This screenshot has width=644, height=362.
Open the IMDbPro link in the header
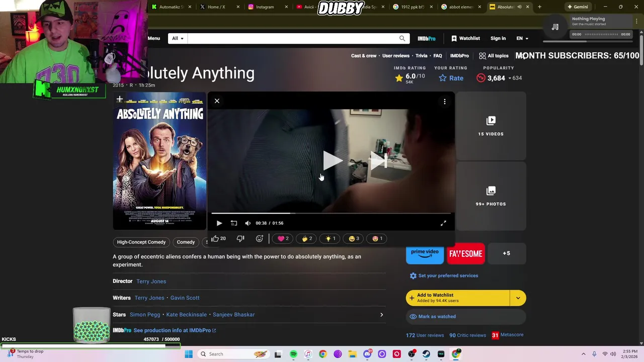coord(427,39)
